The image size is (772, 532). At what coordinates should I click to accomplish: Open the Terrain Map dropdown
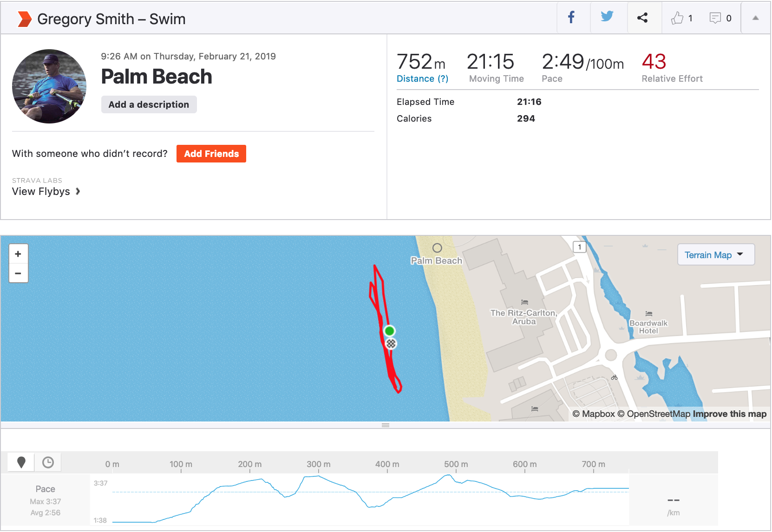click(x=715, y=255)
